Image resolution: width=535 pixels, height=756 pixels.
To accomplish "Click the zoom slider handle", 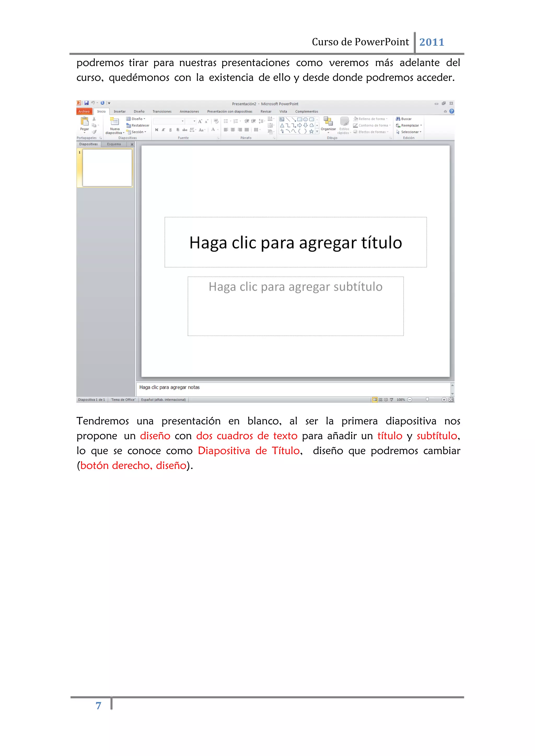I will (427, 399).
